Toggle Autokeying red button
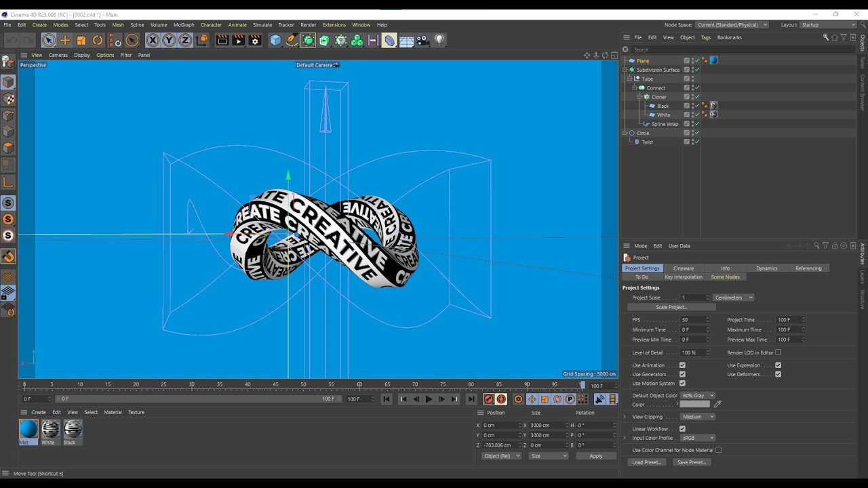 [x=501, y=399]
